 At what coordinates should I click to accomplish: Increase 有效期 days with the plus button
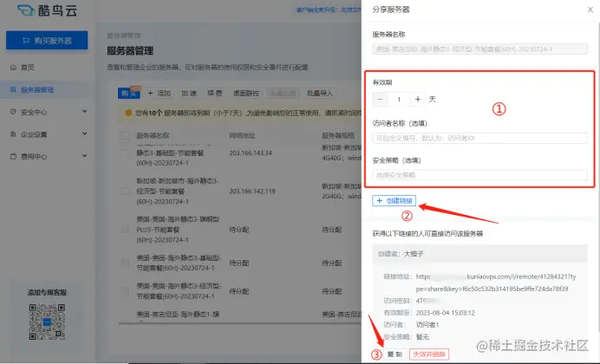(x=417, y=100)
